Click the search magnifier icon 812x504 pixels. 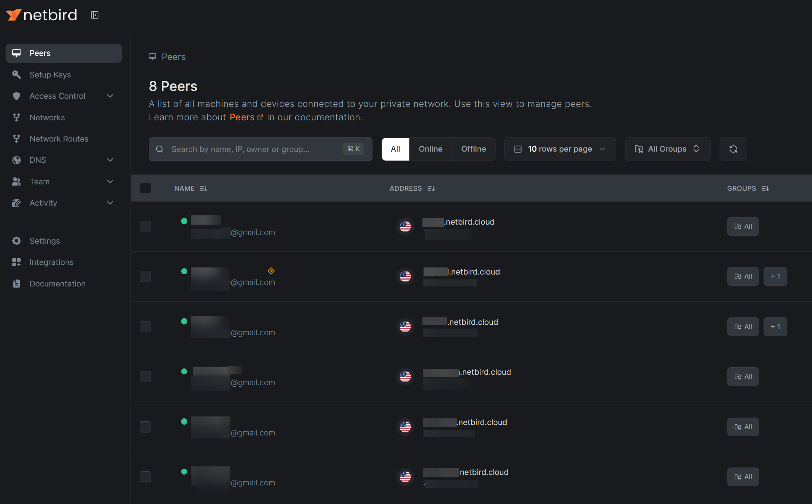(x=160, y=149)
